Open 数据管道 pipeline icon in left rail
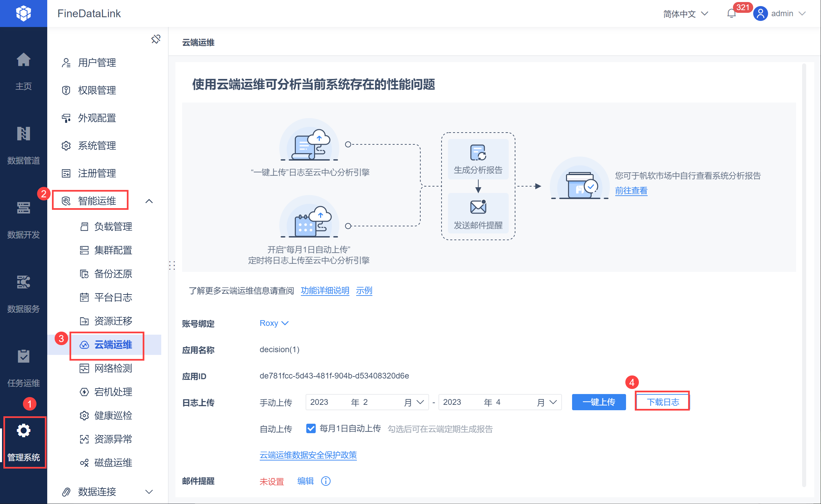The height and width of the screenshot is (504, 821). click(23, 134)
